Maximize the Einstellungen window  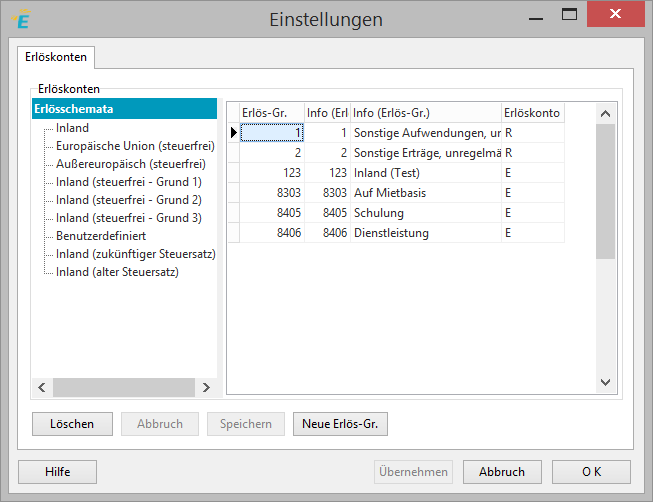coord(569,15)
